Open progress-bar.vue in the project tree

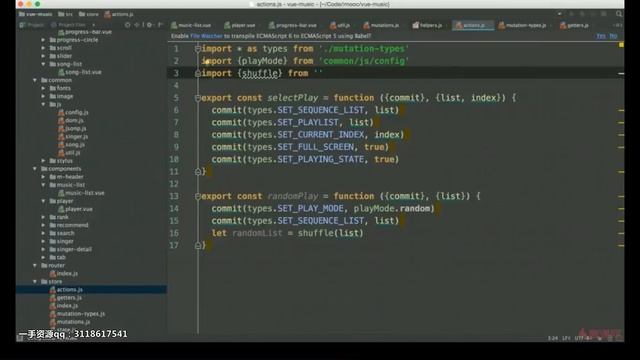(x=85, y=32)
